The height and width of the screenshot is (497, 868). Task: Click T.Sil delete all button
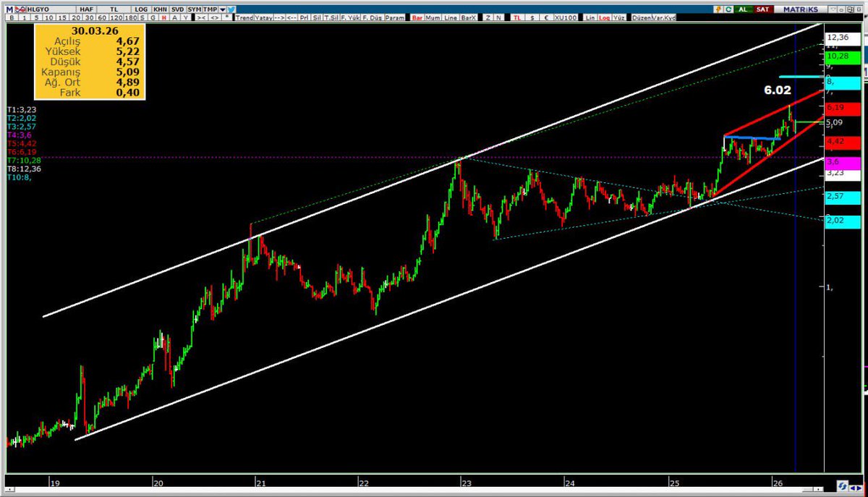click(331, 17)
